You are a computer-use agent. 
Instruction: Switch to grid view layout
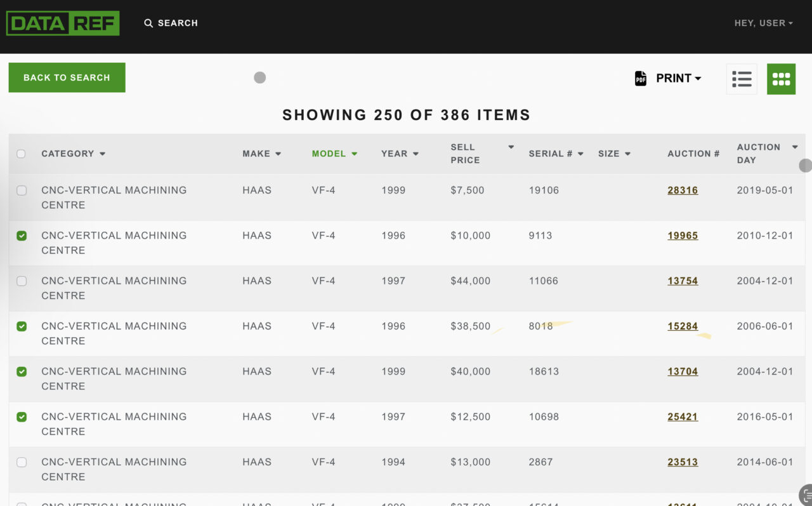click(x=781, y=78)
